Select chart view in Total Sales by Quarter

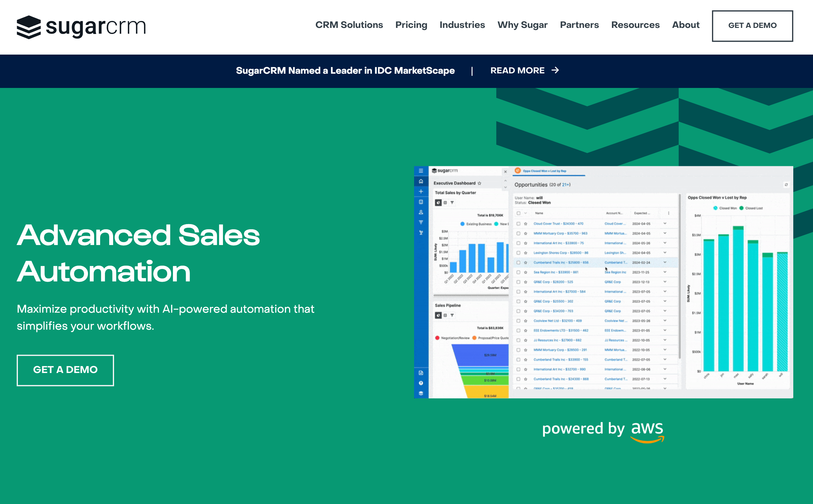tap(438, 203)
